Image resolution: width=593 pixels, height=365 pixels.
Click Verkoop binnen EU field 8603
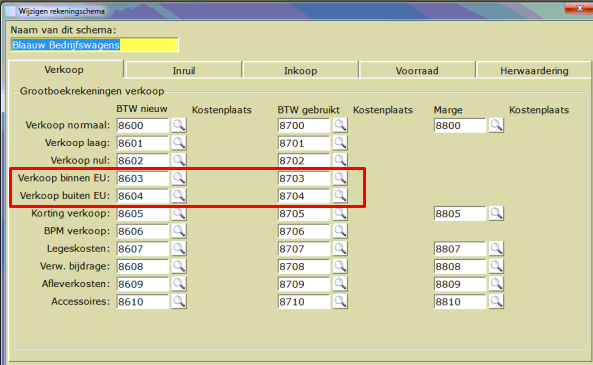coord(142,179)
